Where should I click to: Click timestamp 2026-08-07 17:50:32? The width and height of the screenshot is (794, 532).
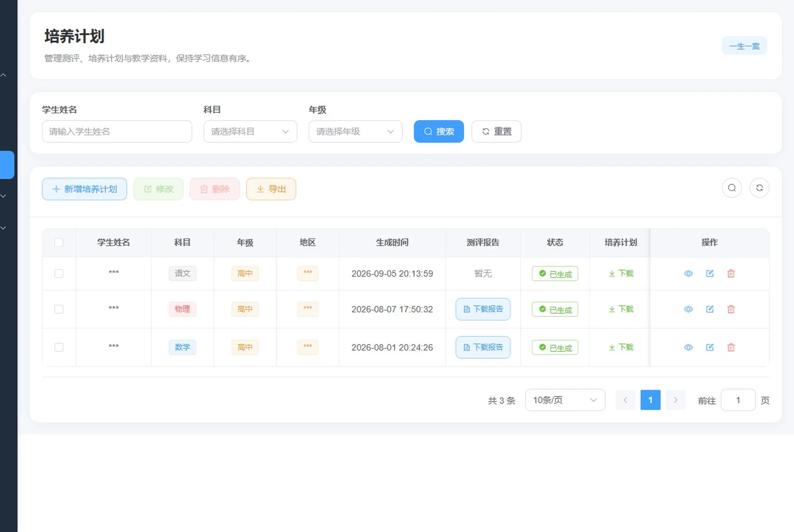click(x=392, y=309)
